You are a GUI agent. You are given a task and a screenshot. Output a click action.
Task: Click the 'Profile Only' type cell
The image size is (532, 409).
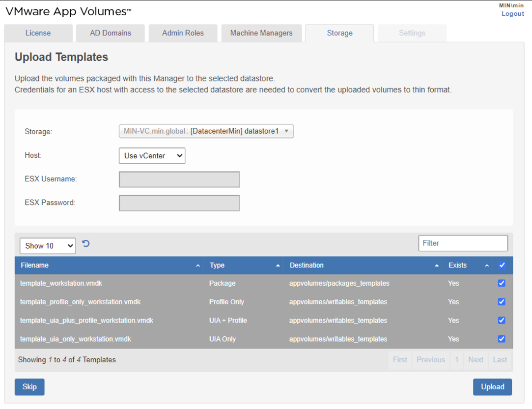click(x=226, y=302)
